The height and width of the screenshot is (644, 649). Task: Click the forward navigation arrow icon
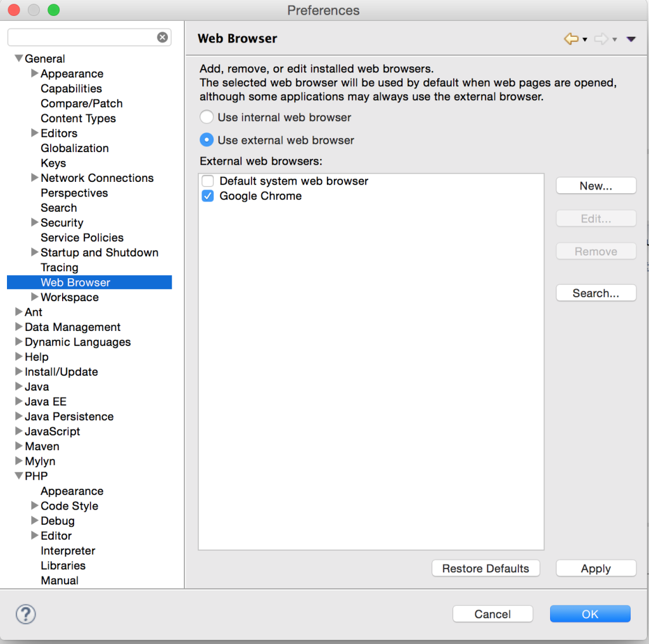coord(601,39)
